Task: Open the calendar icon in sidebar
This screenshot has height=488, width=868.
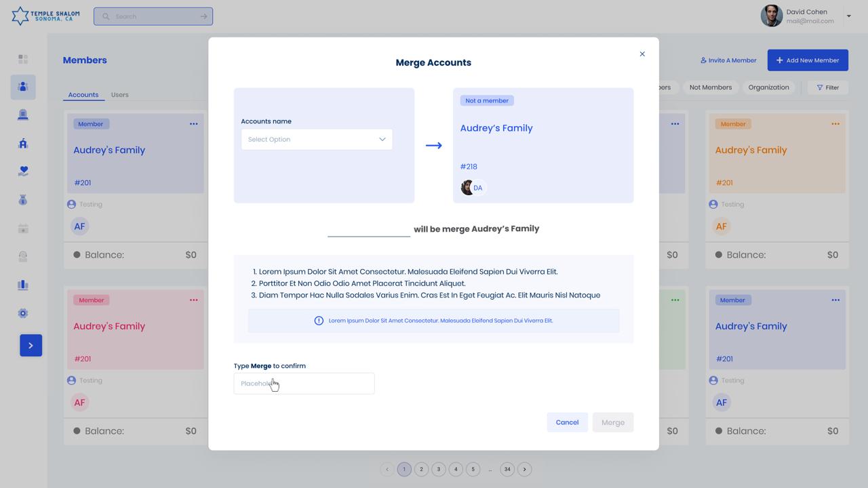Action: coord(23,228)
